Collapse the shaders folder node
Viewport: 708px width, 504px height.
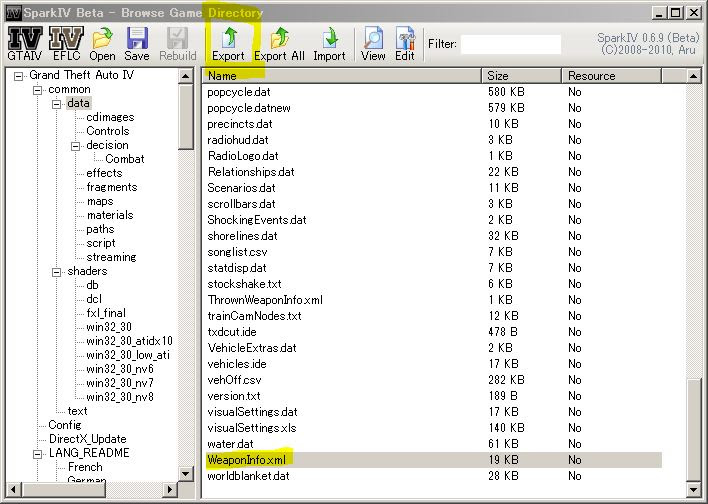point(56,272)
